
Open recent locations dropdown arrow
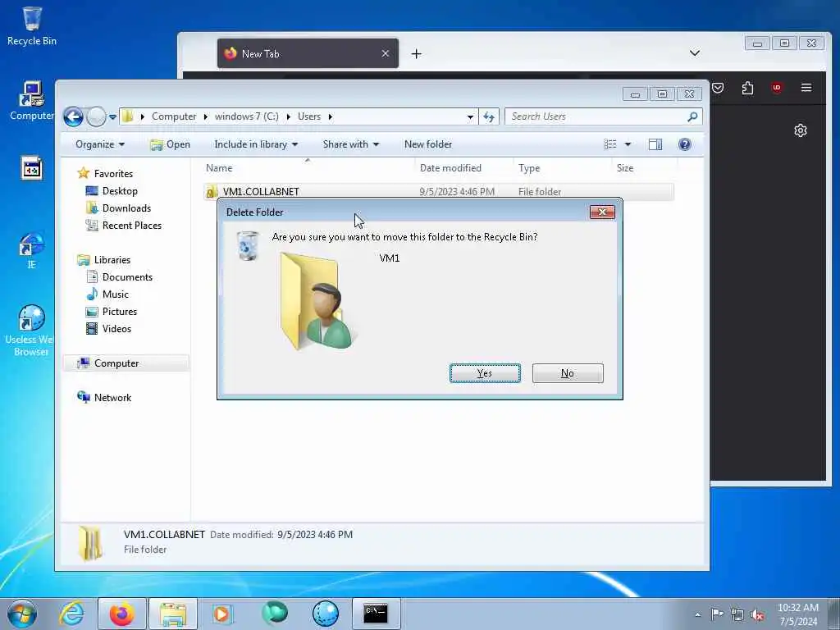tap(112, 116)
